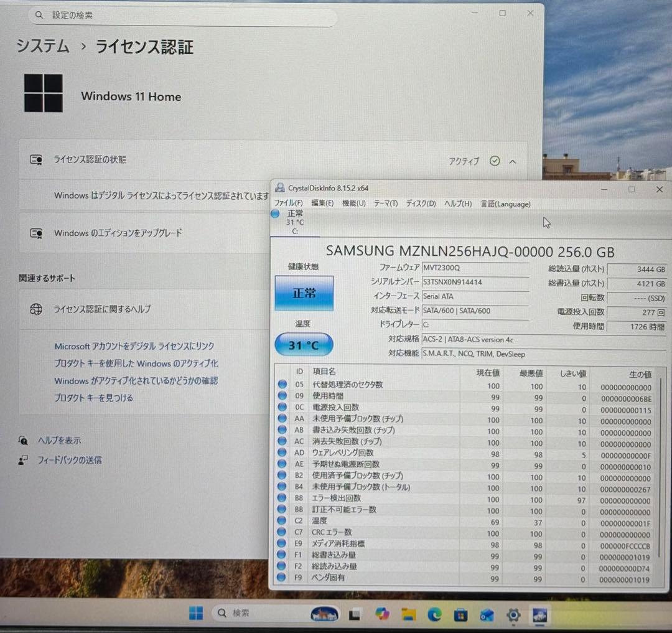Open Microsoft Store from the taskbar

click(x=460, y=614)
